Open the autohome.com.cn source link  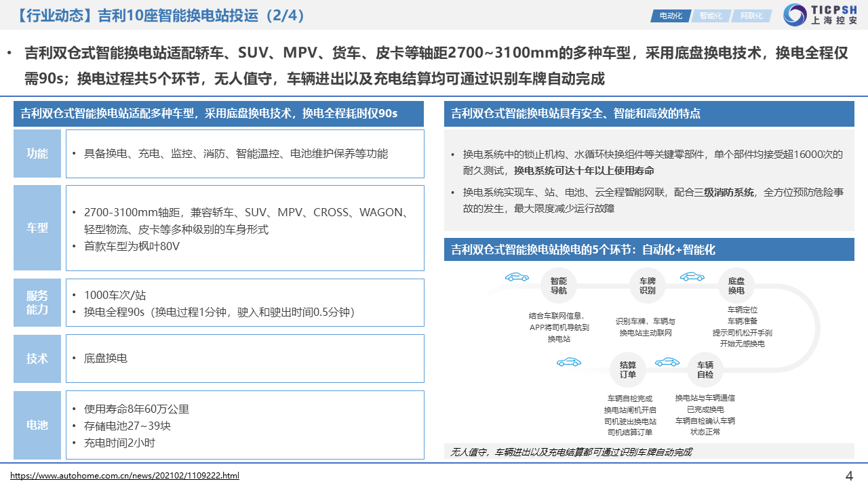point(125,476)
